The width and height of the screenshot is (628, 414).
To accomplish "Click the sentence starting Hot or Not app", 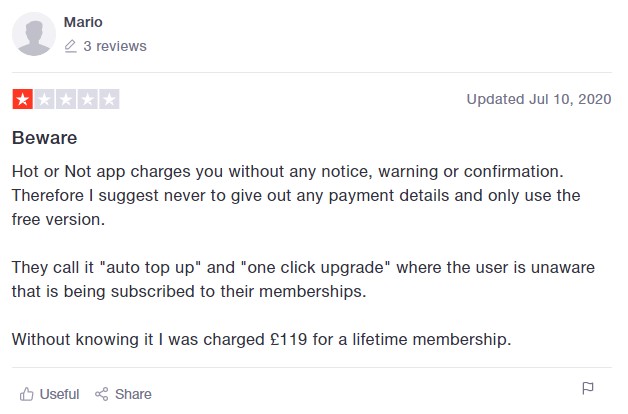I will click(288, 171).
